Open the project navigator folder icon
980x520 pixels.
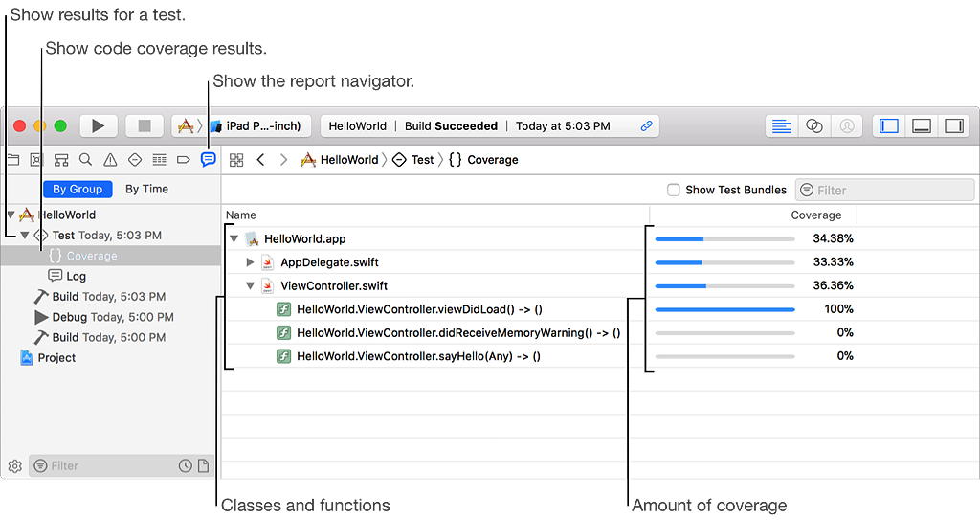(x=12, y=160)
